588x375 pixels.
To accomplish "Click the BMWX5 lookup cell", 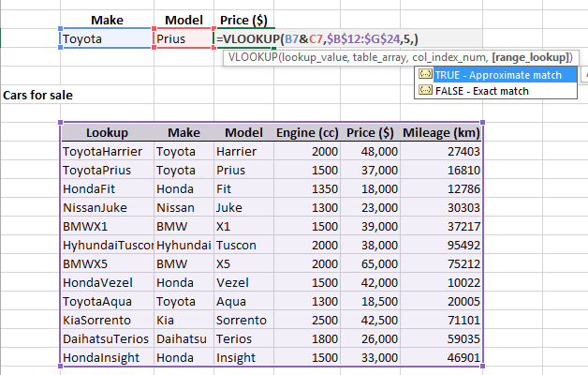I will point(107,263).
